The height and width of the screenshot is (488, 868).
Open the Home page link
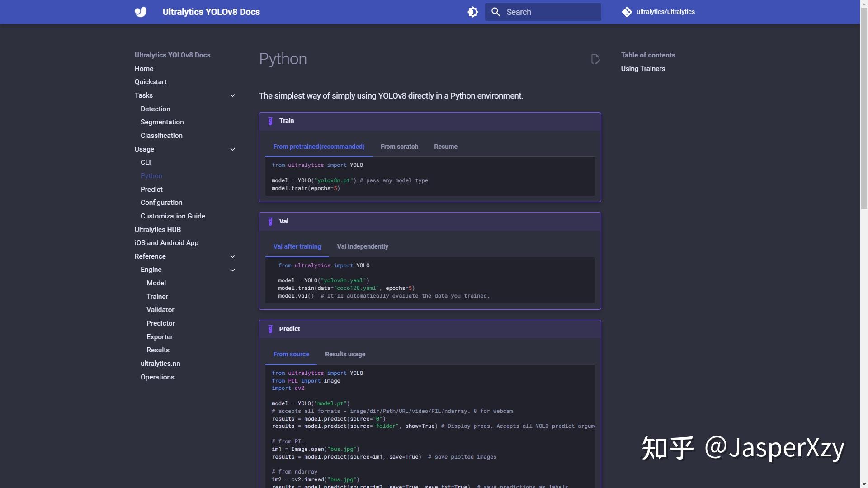coord(144,69)
